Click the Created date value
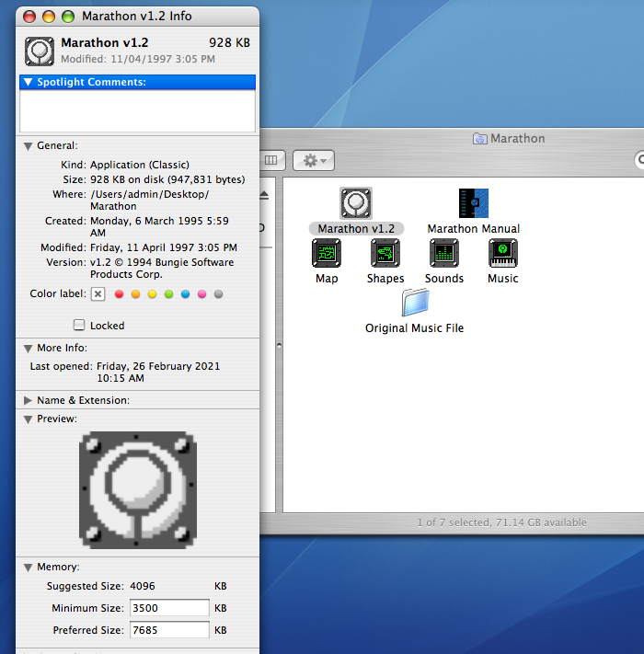Screen dimensions: 644x654 coord(159,226)
